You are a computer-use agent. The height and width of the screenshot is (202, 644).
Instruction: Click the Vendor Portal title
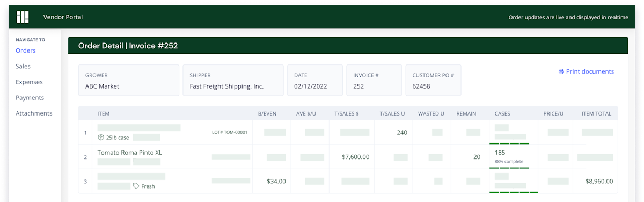tap(63, 17)
